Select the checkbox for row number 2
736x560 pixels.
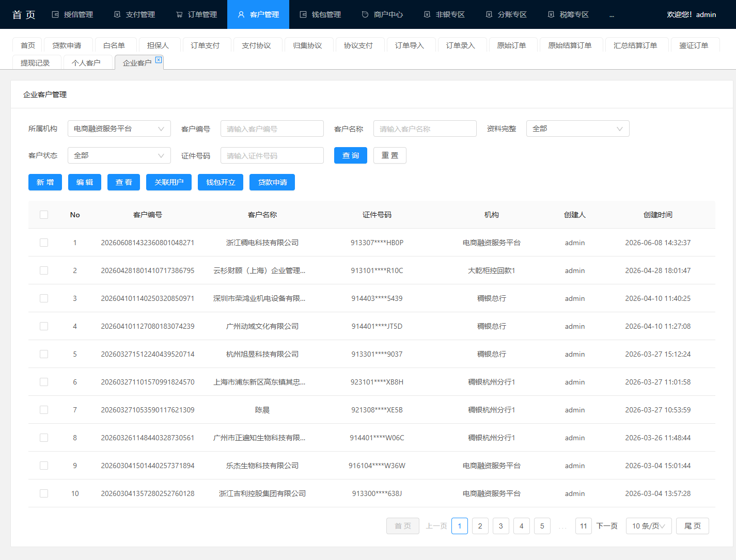pos(44,270)
